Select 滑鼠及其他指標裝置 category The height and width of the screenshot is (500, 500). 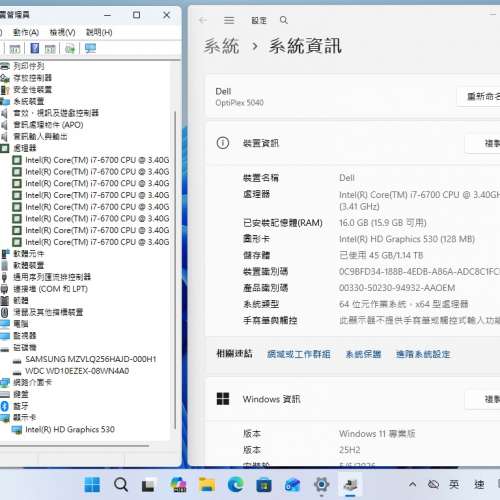click(48, 312)
